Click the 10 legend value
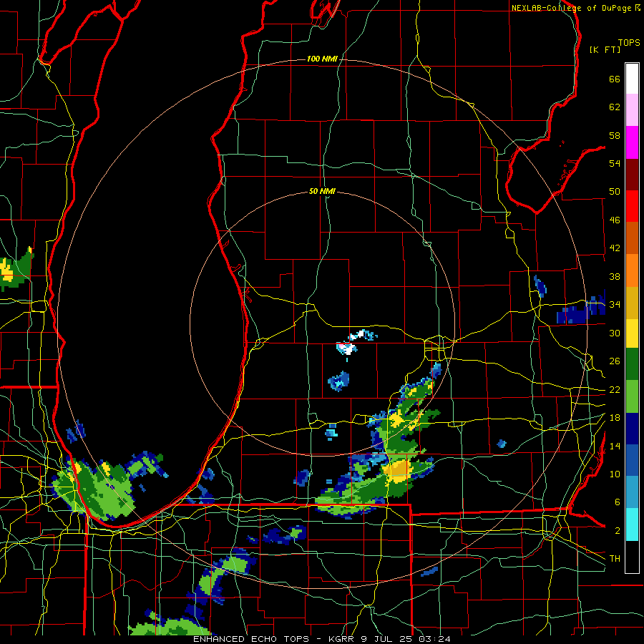Viewport: 644px width, 644px height. click(x=615, y=474)
